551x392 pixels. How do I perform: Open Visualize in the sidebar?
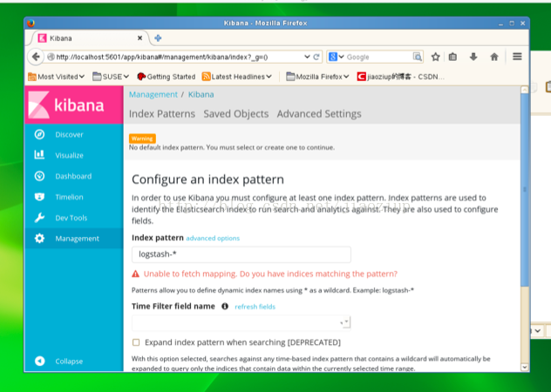tap(69, 155)
